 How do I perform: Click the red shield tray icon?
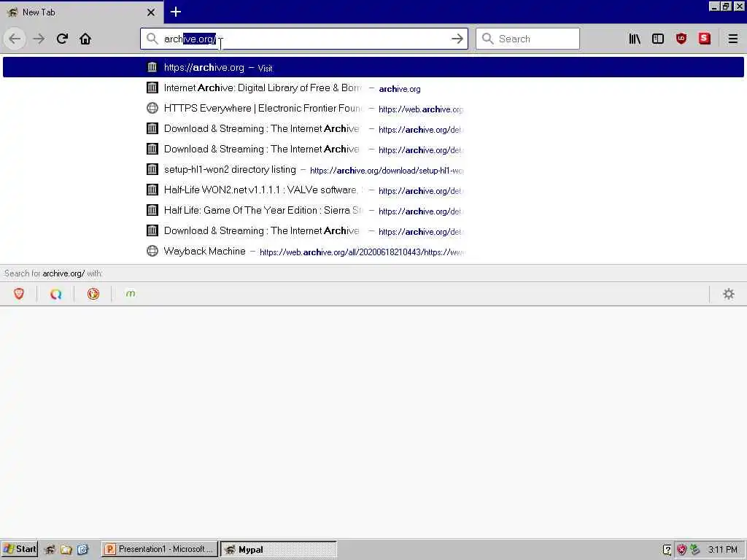pyautogui.click(x=681, y=550)
